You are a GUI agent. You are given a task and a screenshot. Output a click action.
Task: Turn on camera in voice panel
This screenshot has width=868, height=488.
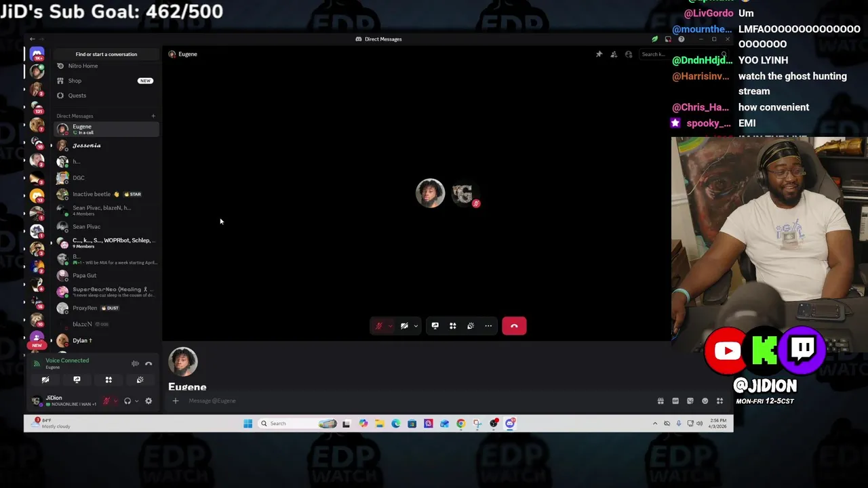click(45, 380)
